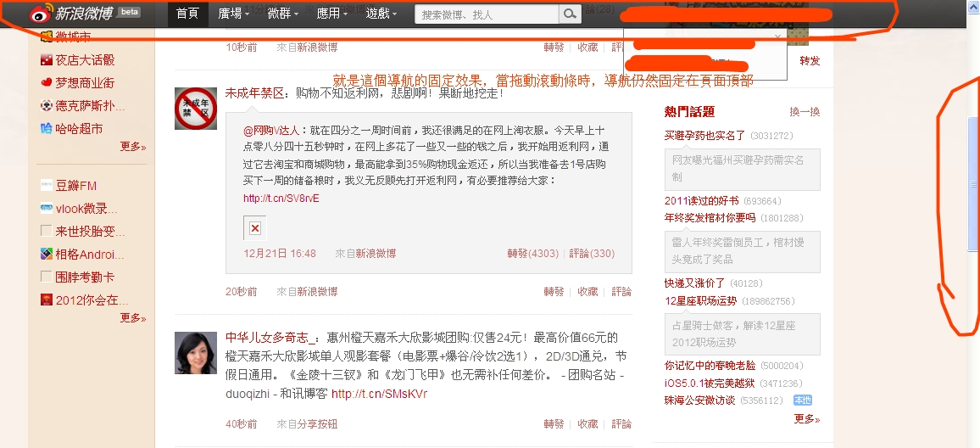Open the 来世投胎变 app icon
Viewport: 980px width, 448px height.
click(x=47, y=231)
